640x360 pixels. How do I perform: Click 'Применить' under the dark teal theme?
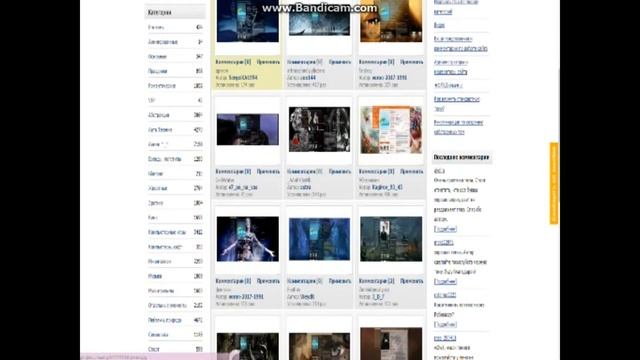(x=411, y=281)
